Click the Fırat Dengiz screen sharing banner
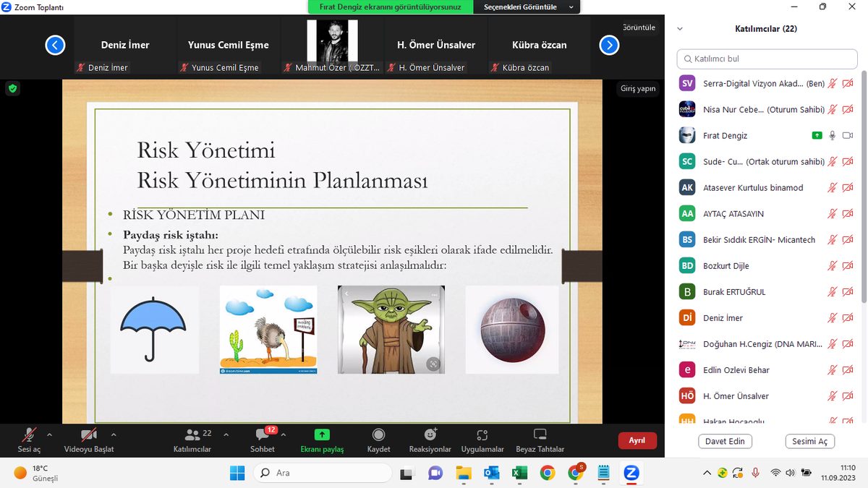Viewport: 868px width, 488px height. point(391,7)
